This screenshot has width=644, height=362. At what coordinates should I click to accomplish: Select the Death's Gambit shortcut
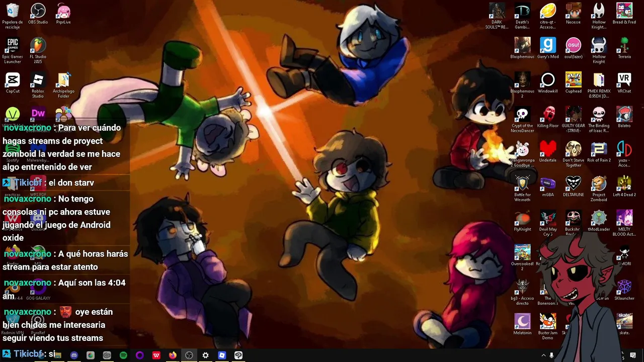click(x=522, y=17)
